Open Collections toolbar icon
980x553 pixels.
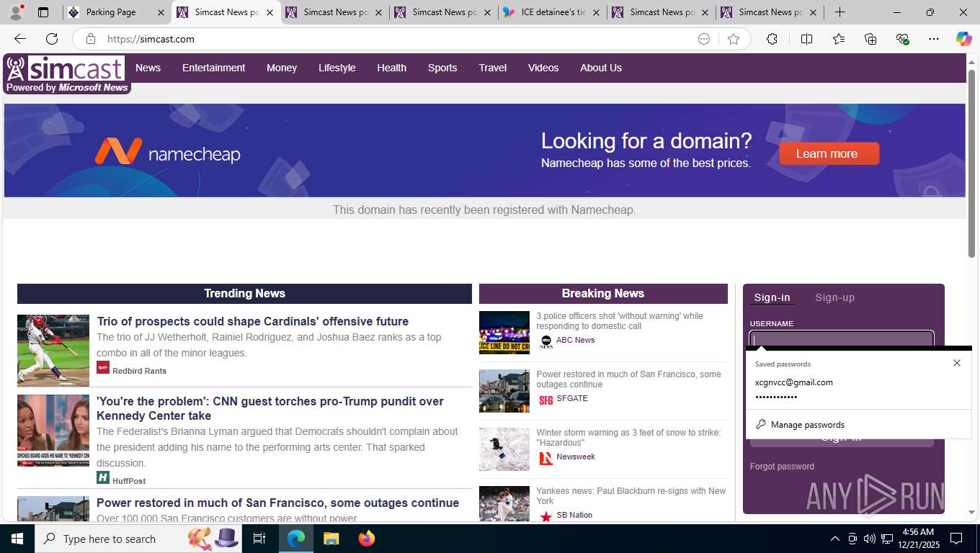pos(870,39)
